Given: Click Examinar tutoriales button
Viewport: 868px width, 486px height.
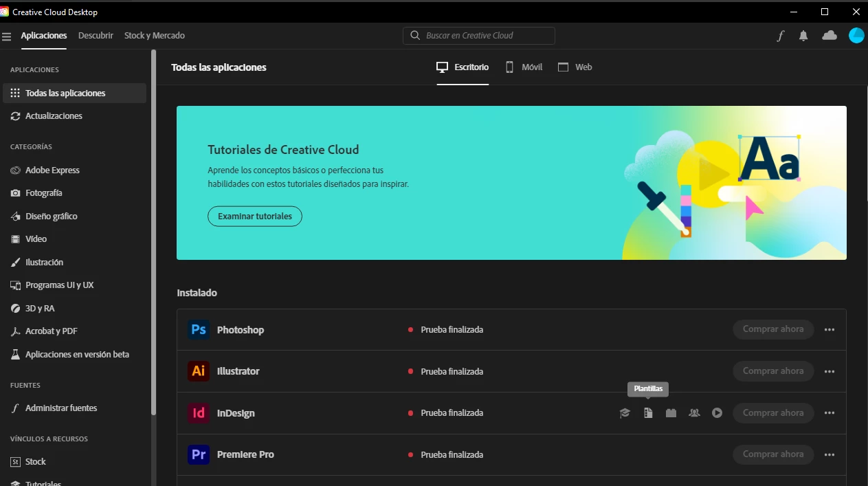Looking at the screenshot, I should tap(255, 216).
